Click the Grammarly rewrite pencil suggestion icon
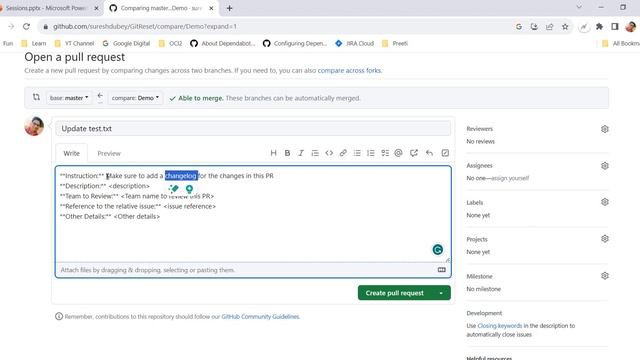The image size is (640, 360). point(173,189)
